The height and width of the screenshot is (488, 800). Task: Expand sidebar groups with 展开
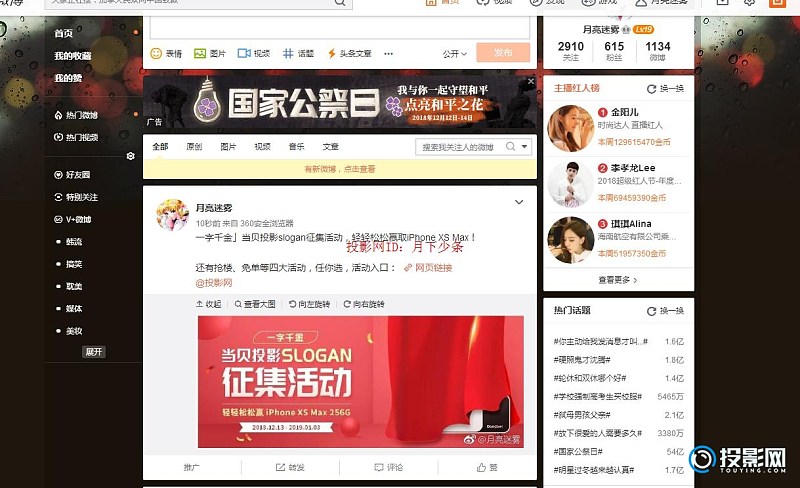94,352
